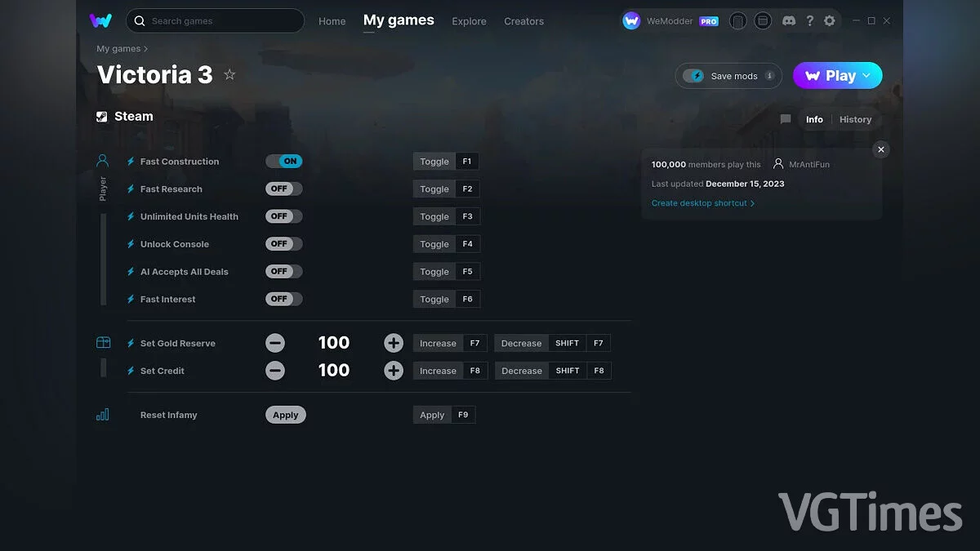Click the rounded square header icon beside the PRO badge
The width and height of the screenshot is (980, 551).
[737, 21]
